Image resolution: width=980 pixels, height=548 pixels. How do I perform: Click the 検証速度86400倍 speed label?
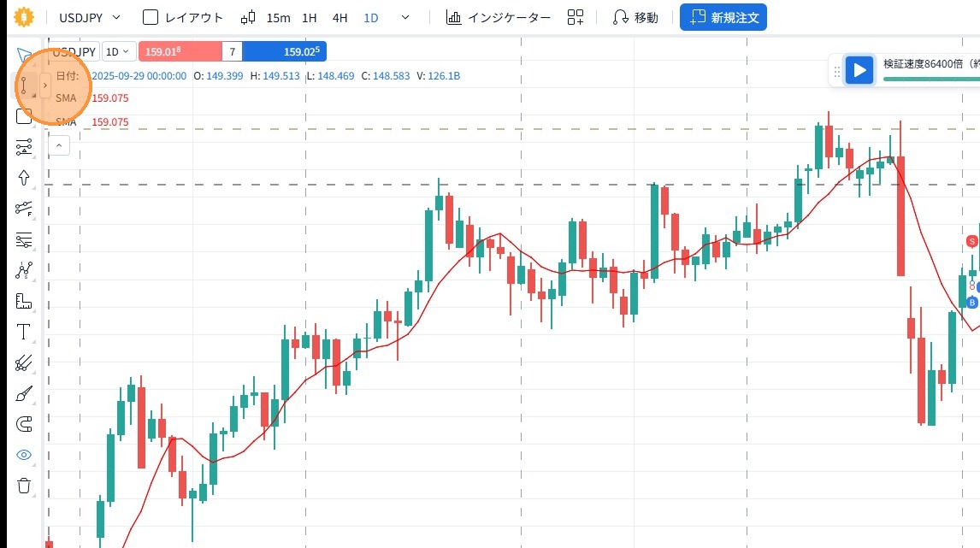point(923,64)
